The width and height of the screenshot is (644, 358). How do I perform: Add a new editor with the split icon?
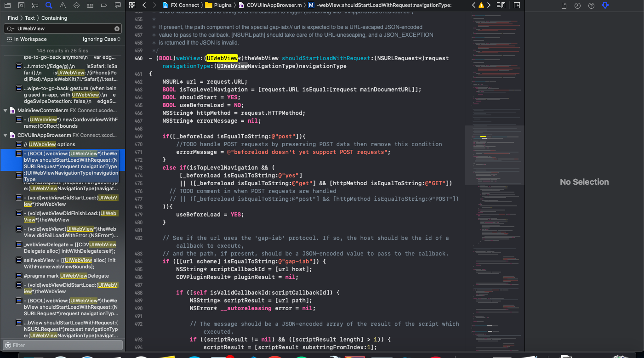[517, 5]
